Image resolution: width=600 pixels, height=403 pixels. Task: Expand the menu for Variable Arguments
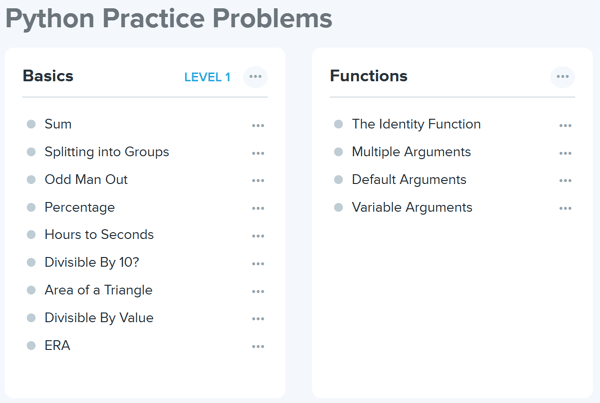pyautogui.click(x=565, y=208)
